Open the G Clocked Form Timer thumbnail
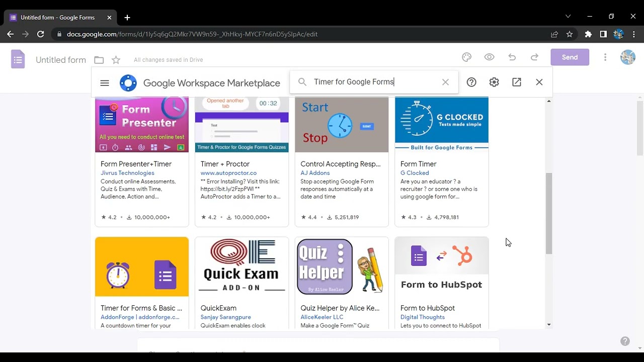Screen dimensions: 644x362 pos(442,125)
